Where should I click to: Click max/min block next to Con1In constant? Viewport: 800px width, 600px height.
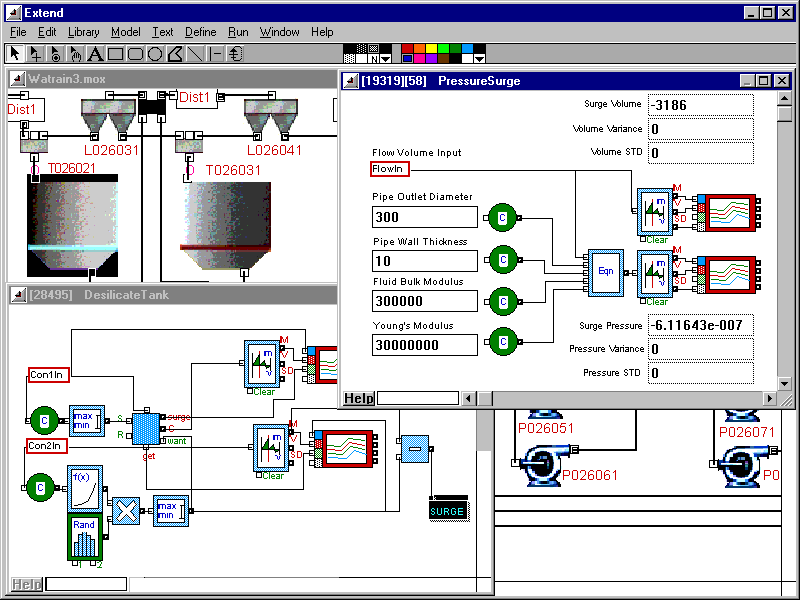[x=87, y=420]
